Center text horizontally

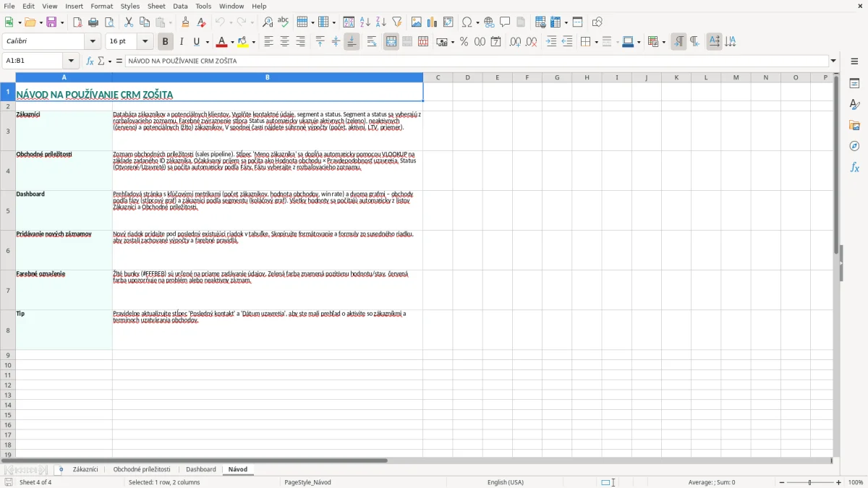284,42
